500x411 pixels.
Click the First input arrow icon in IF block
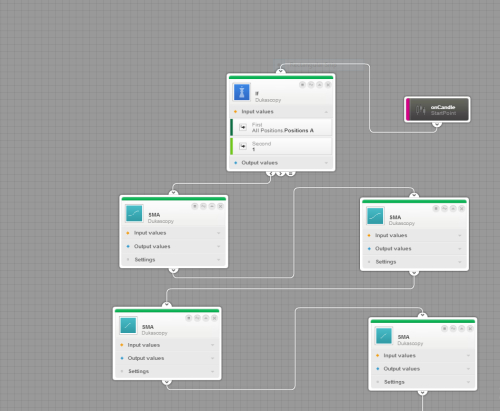[243, 127]
